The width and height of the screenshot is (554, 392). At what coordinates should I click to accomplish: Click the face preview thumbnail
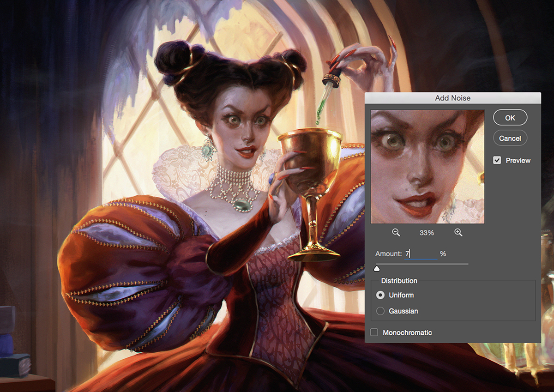point(428,167)
